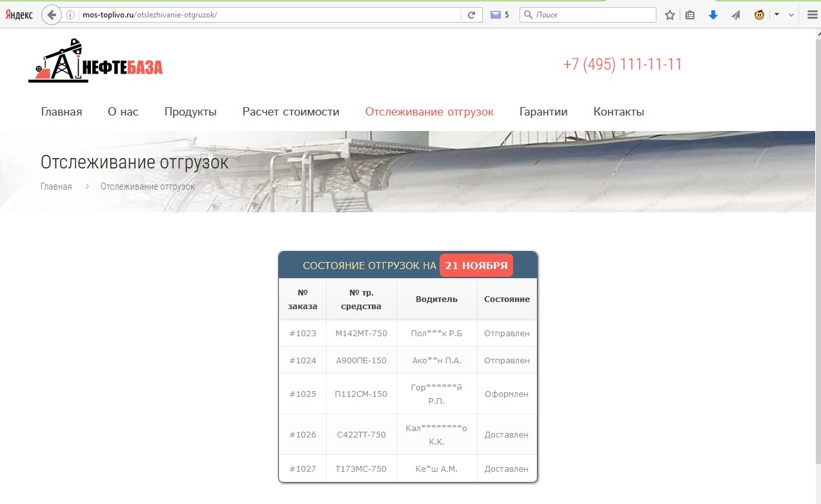Click vehicle number П112СМ-150

click(361, 394)
